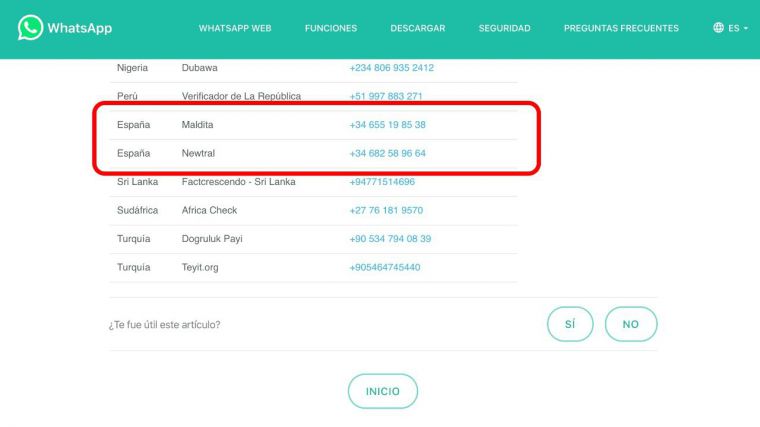This screenshot has height=427, width=760.
Task: Select the Perú country cell
Action: coord(127,96)
